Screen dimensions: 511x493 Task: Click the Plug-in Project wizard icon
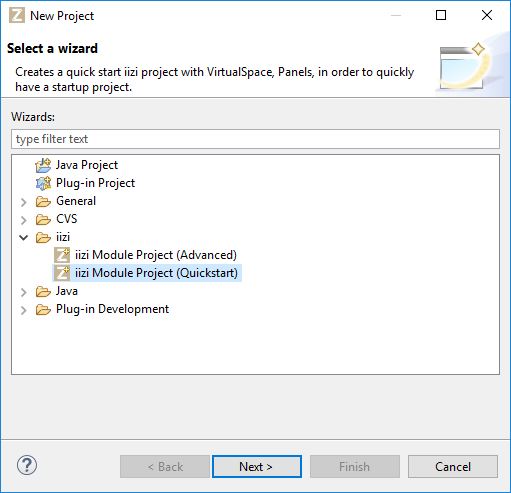point(43,183)
